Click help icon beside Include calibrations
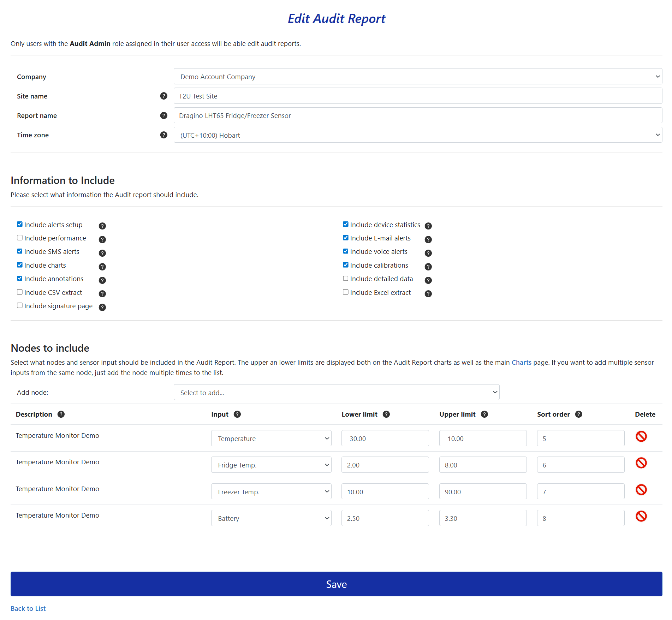 click(x=428, y=267)
